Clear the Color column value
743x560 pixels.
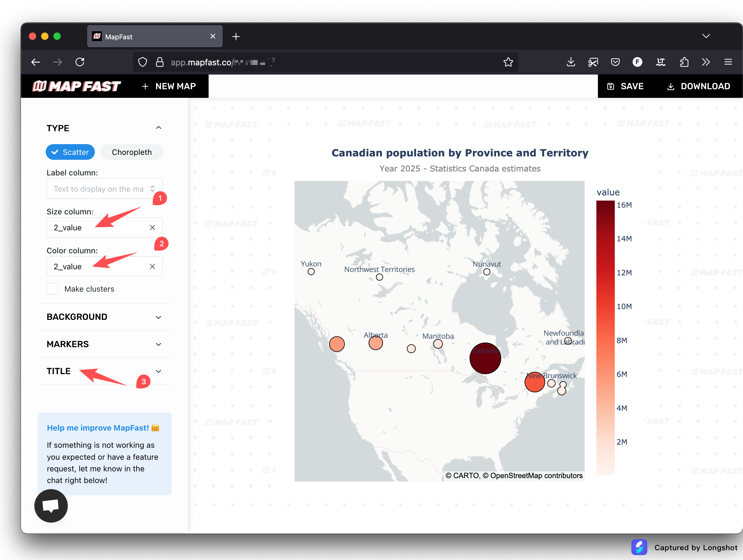(x=152, y=267)
